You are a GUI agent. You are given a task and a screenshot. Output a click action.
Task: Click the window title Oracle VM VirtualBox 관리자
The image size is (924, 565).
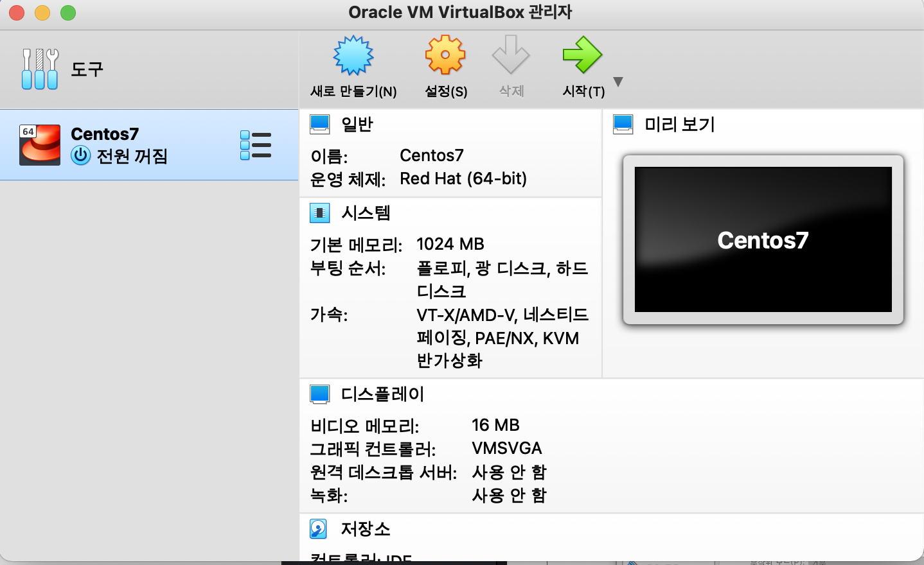point(460,12)
